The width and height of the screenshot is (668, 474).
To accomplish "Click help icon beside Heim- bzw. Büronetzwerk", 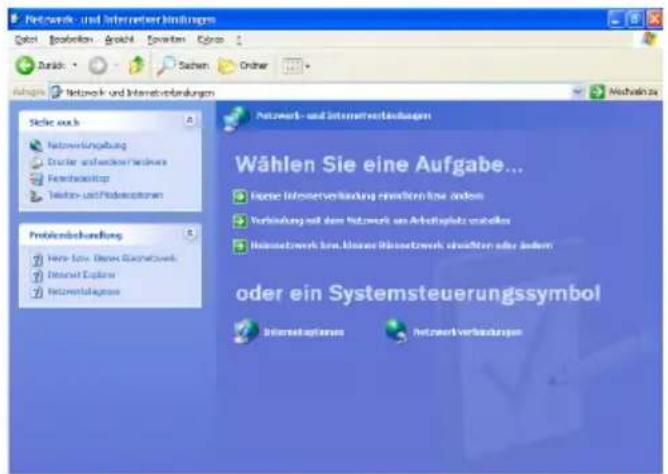I will tap(37, 259).
